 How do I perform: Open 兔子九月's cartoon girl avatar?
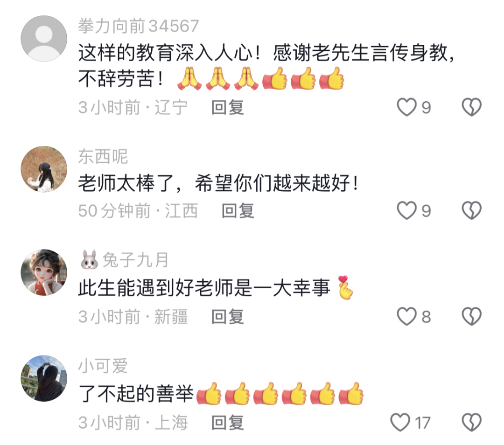[44, 272]
